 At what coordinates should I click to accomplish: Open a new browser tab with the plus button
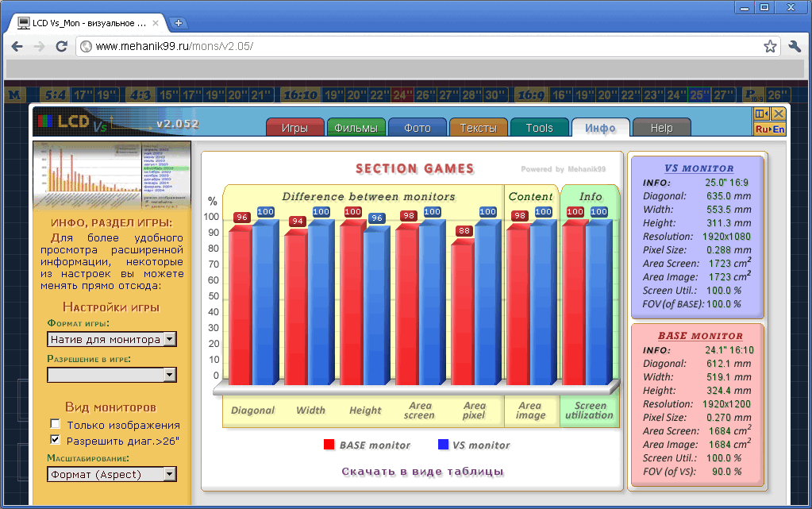coord(178,23)
